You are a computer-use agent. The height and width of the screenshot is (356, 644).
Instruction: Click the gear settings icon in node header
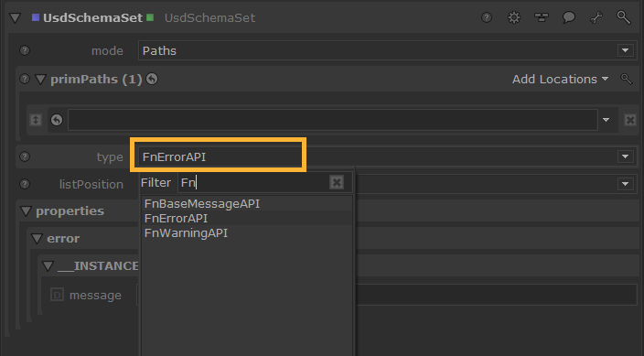pyautogui.click(x=514, y=17)
